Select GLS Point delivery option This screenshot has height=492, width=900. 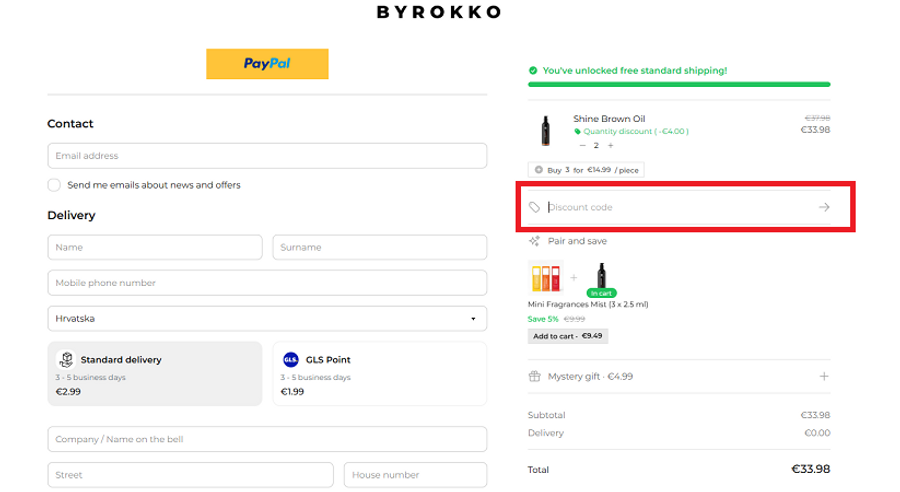coord(379,374)
